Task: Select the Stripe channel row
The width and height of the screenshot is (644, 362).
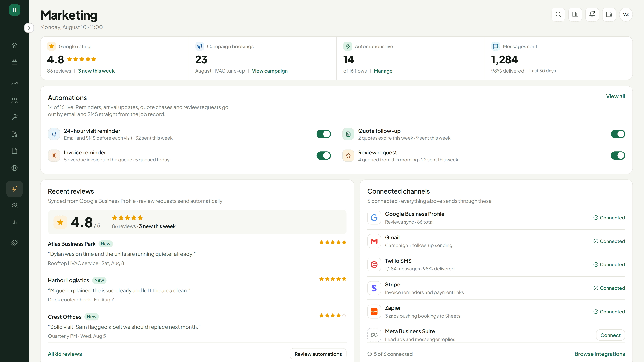Action: click(496, 288)
